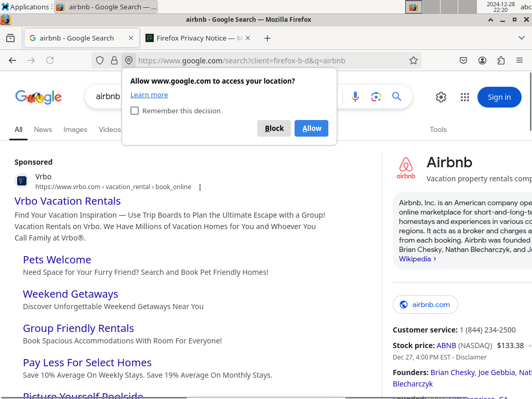Click the Google voice search microphone icon
This screenshot has height=399, width=532.
coord(355,97)
